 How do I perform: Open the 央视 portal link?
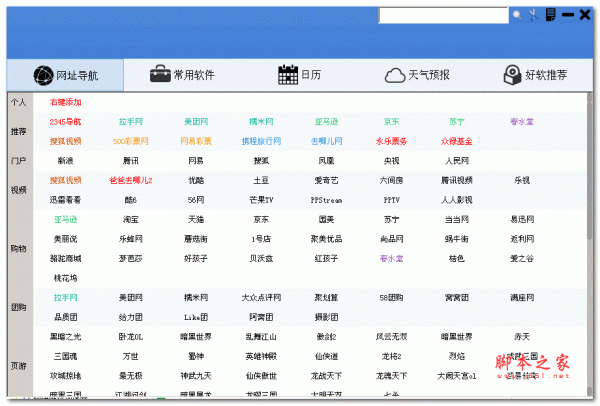click(x=391, y=161)
